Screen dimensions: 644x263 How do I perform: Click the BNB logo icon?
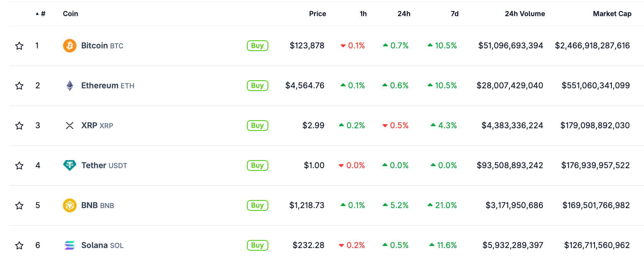70,205
